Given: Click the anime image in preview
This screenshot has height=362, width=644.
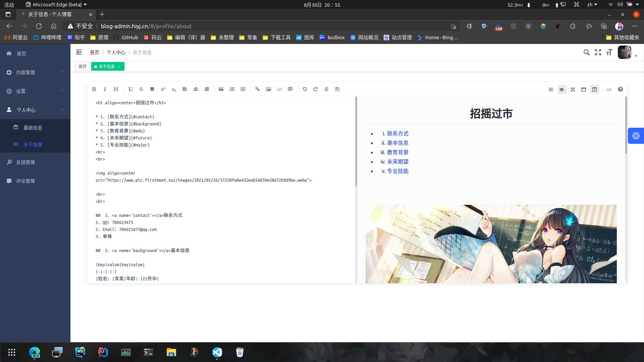Looking at the screenshot, I should (491, 244).
